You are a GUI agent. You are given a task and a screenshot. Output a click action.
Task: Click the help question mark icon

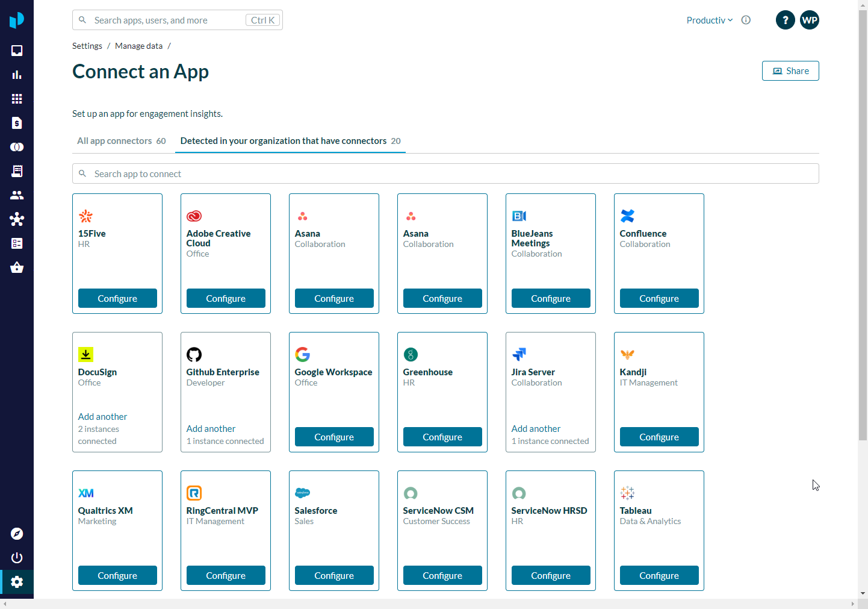[x=785, y=20]
